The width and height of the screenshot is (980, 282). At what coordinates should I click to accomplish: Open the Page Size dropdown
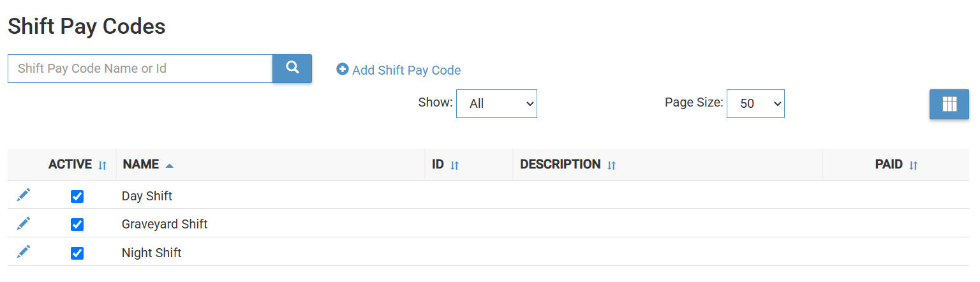tap(755, 103)
